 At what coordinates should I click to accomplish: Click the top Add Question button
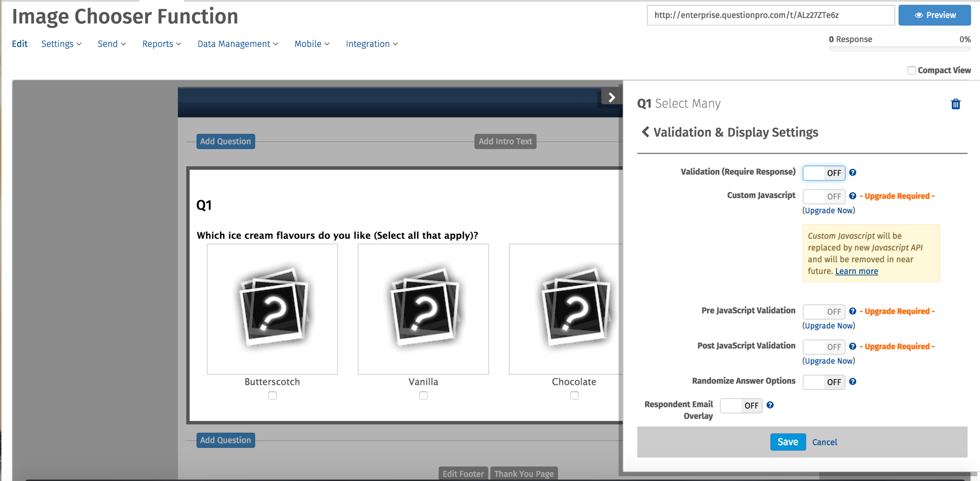click(x=225, y=141)
